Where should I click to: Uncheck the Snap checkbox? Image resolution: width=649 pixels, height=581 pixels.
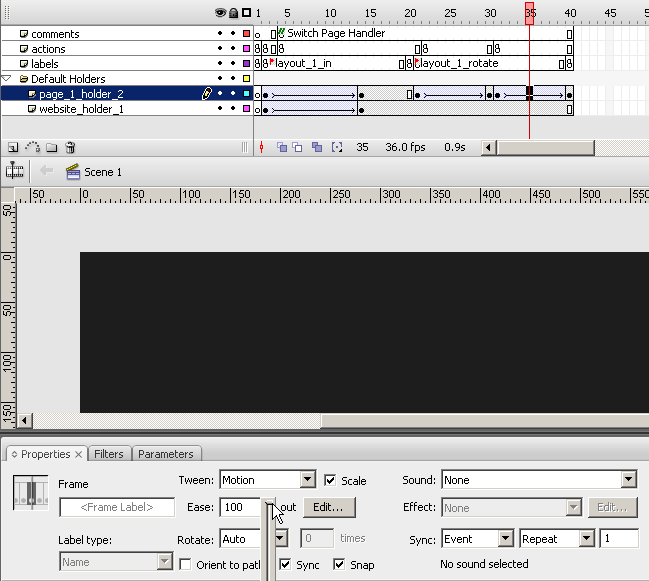339,565
